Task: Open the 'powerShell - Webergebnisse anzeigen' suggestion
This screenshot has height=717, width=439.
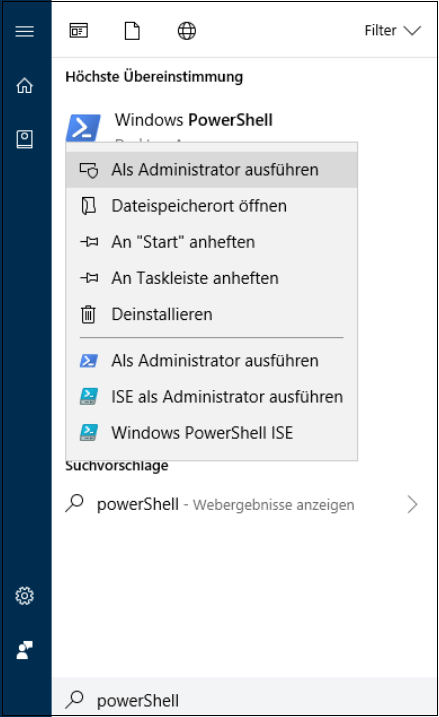Action: tap(245, 504)
